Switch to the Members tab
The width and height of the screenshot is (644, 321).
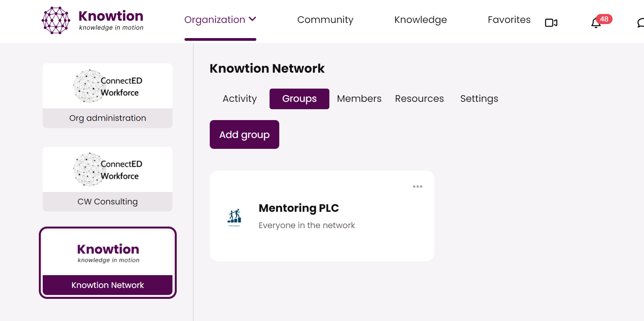359,99
